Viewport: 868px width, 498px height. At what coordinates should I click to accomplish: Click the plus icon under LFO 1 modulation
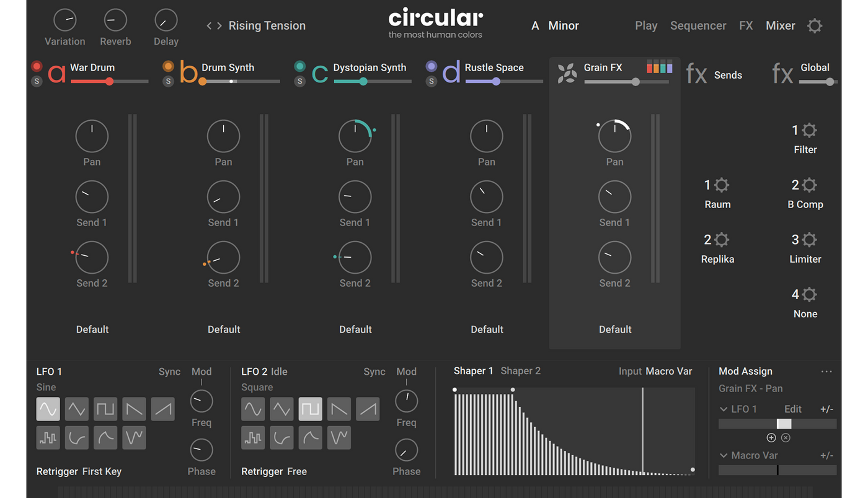coord(771,438)
